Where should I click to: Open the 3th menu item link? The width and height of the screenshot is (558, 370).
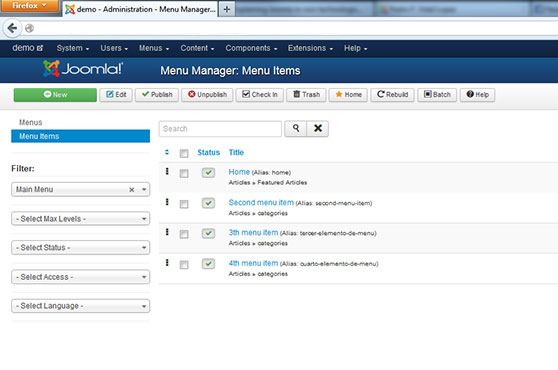(x=253, y=233)
